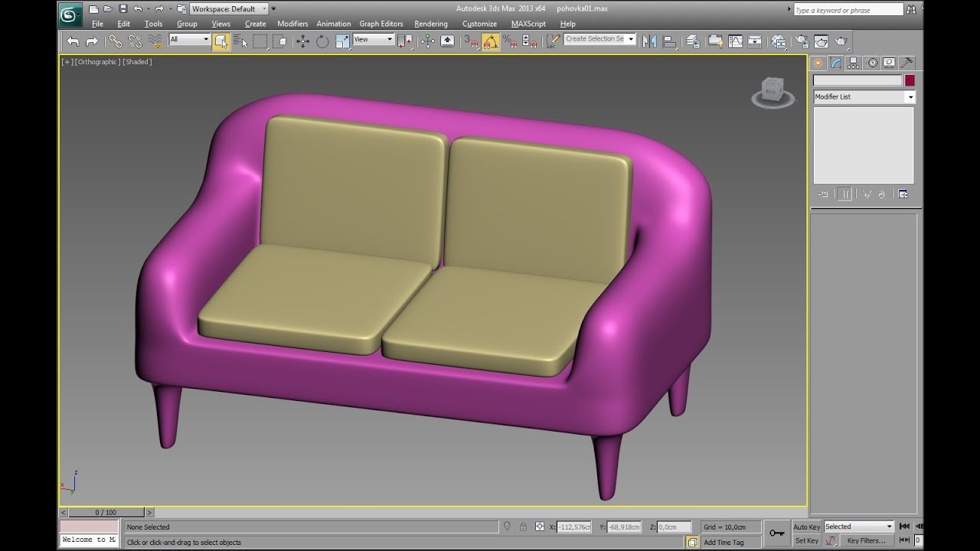Screen dimensions: 980x551
Task: Toggle the Graphite Modeling ribbon
Action: [716, 41]
